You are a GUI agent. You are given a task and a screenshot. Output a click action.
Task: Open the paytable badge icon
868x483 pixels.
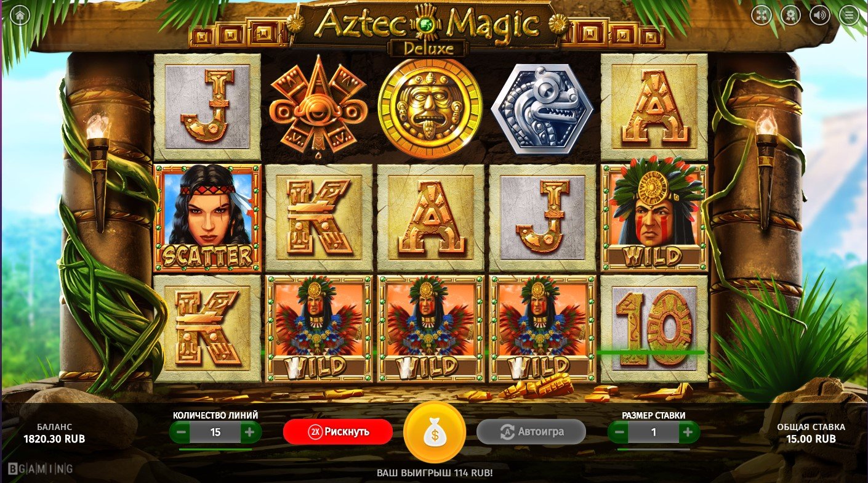tap(790, 15)
